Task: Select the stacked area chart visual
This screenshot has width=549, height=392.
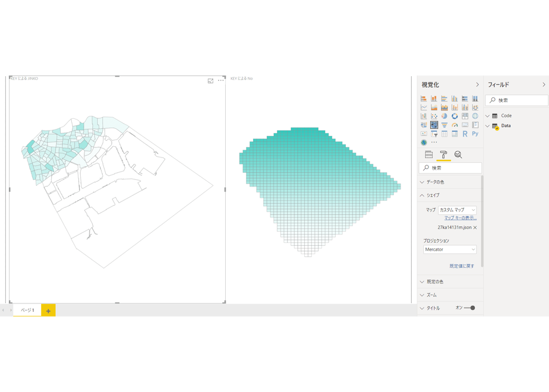Action: click(x=444, y=107)
